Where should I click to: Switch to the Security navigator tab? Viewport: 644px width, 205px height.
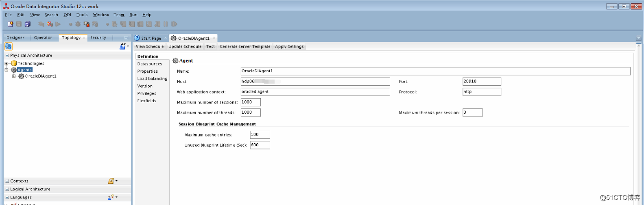[98, 38]
